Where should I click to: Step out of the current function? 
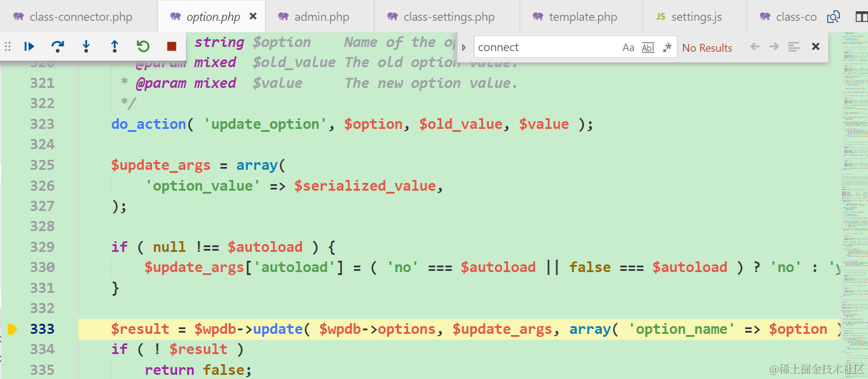click(115, 46)
